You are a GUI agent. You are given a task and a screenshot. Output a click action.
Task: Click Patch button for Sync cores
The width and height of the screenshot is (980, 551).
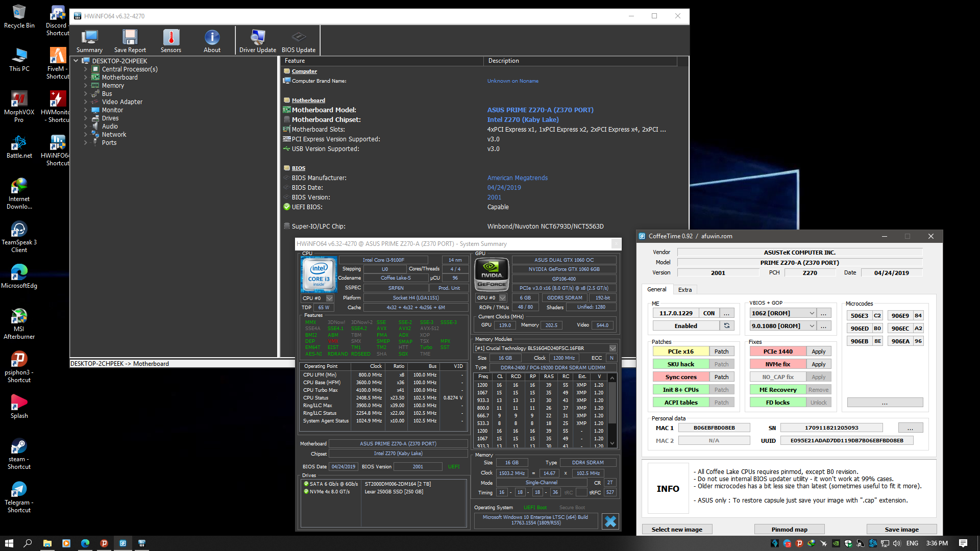point(721,377)
